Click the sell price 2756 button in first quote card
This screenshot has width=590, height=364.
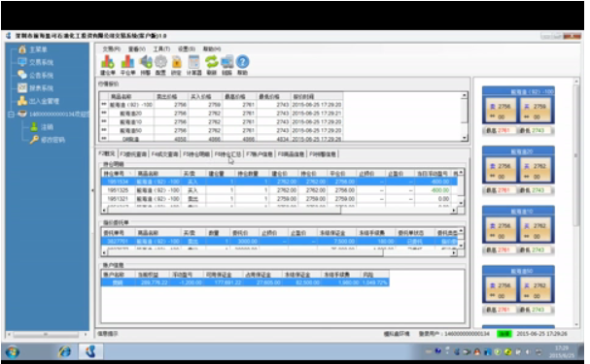coord(501,110)
